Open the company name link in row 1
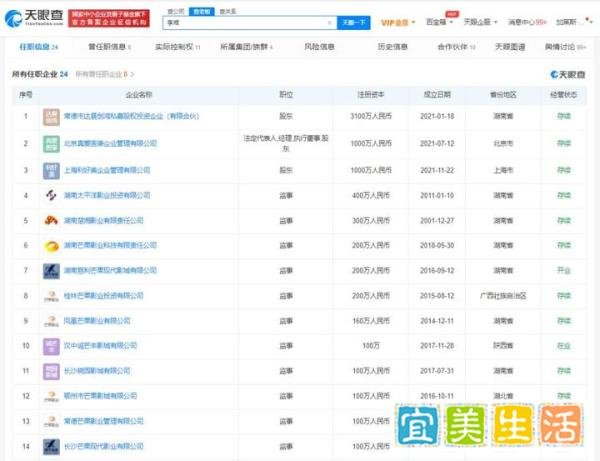 pyautogui.click(x=131, y=116)
